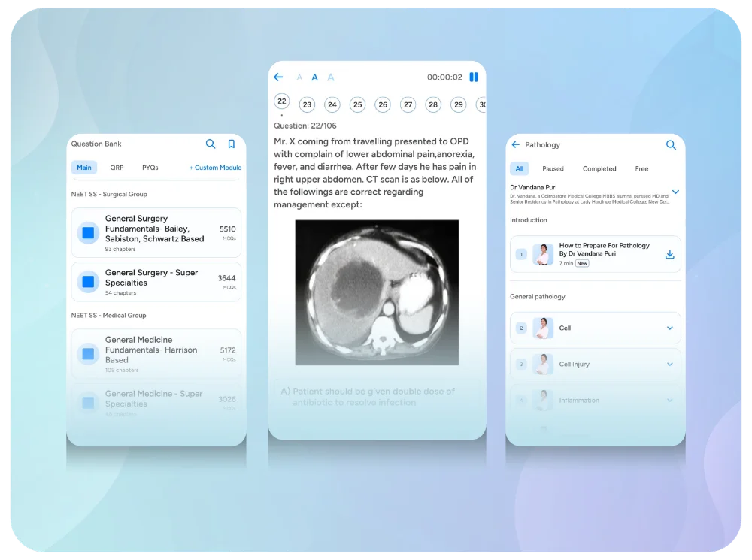Pause the quiz timer
752x560 pixels.
click(x=474, y=77)
